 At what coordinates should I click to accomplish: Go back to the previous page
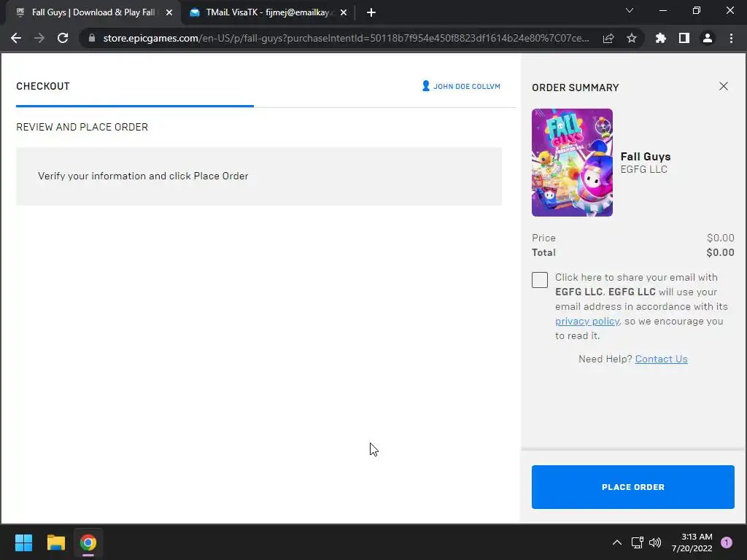point(16,38)
